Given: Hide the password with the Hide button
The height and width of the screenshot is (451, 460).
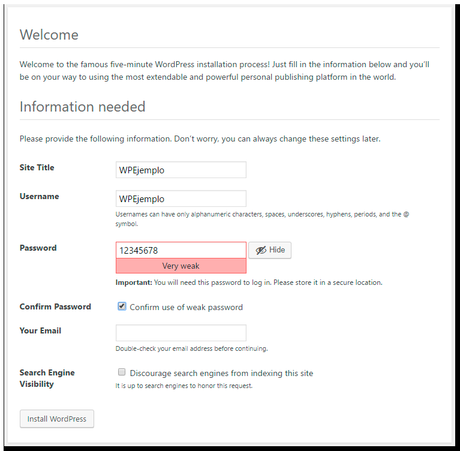Looking at the screenshot, I should click(x=270, y=250).
